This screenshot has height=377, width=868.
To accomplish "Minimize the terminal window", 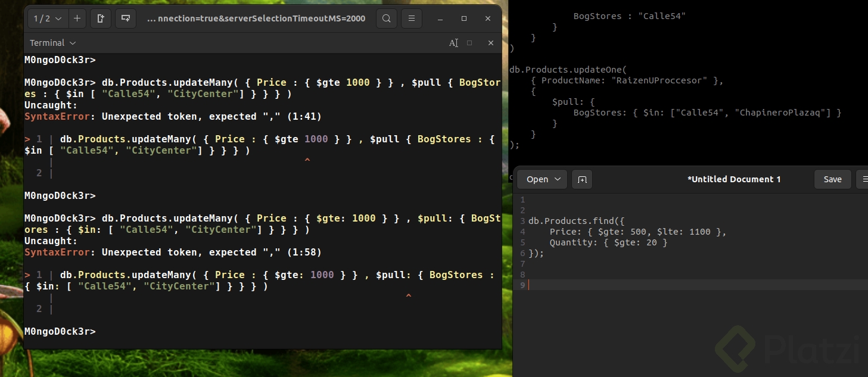I will click(x=441, y=19).
